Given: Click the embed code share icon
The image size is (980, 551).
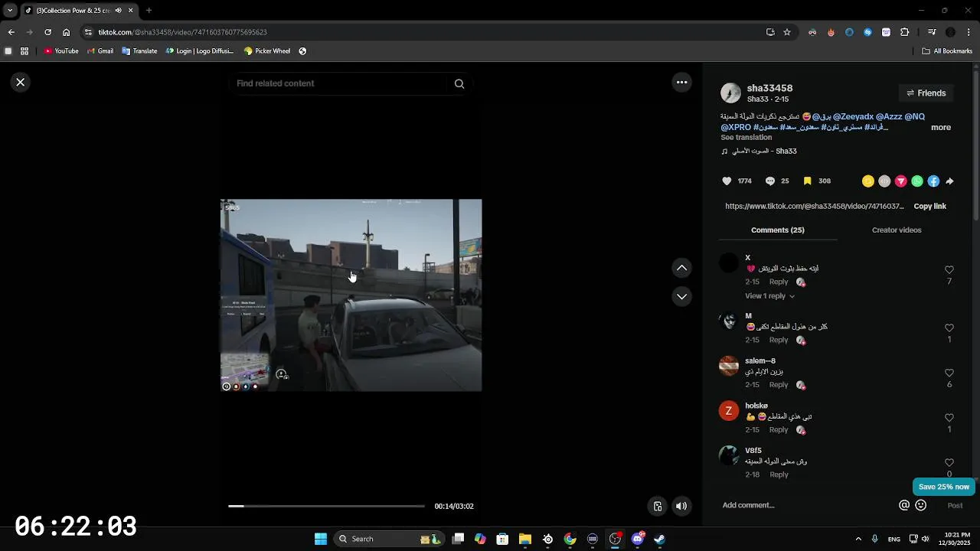Looking at the screenshot, I should tap(884, 181).
